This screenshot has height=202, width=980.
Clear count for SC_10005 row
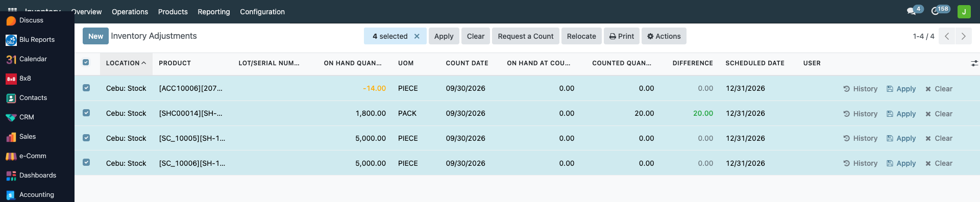(x=939, y=138)
